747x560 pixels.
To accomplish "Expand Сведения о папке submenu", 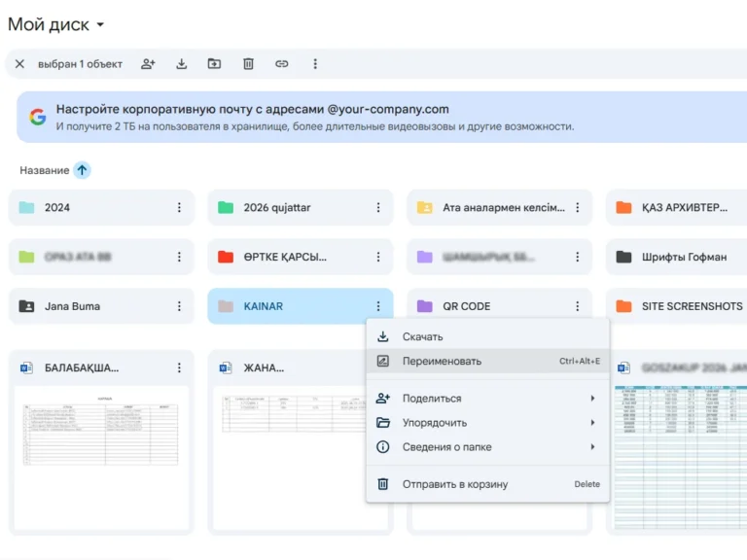I will 488,446.
